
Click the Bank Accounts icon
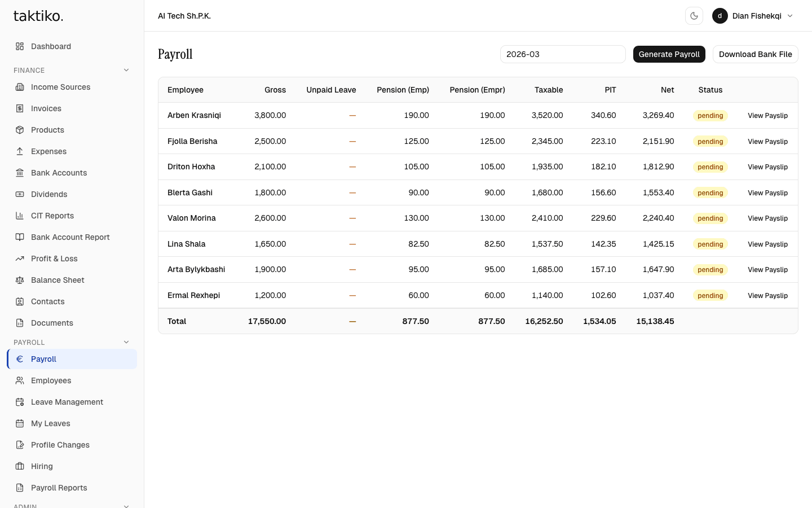(20, 173)
